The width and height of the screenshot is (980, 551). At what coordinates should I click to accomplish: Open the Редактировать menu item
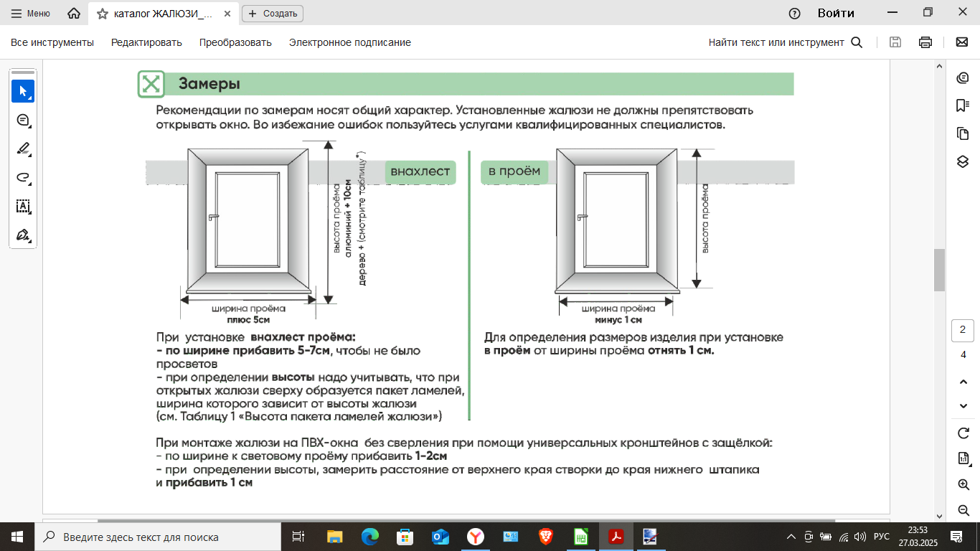pos(146,42)
